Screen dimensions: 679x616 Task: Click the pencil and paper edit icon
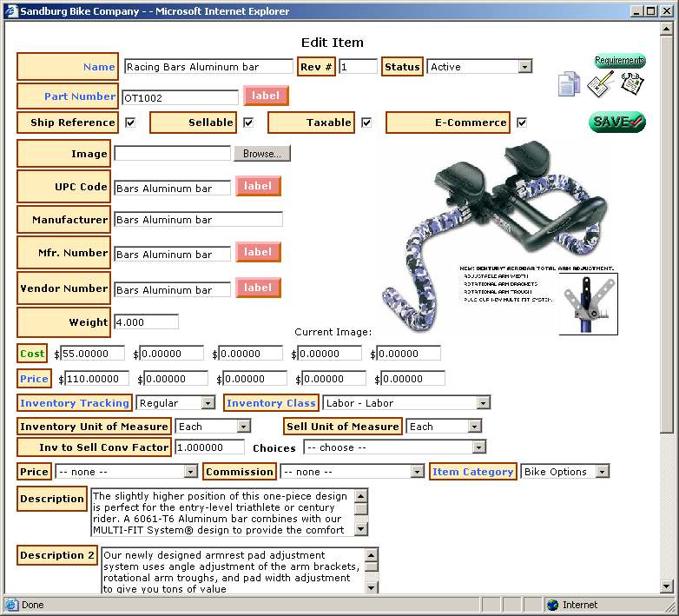pos(600,83)
